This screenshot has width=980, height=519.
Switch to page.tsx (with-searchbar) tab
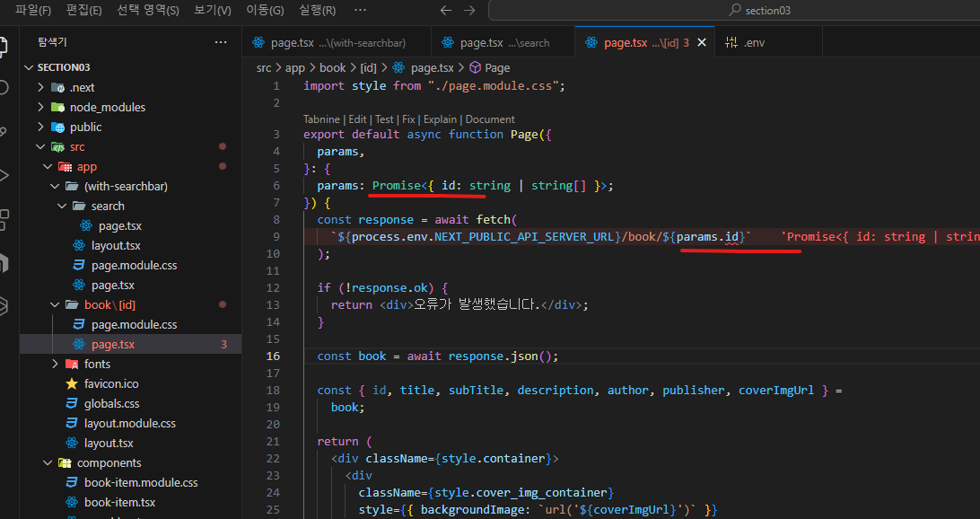tap(337, 42)
